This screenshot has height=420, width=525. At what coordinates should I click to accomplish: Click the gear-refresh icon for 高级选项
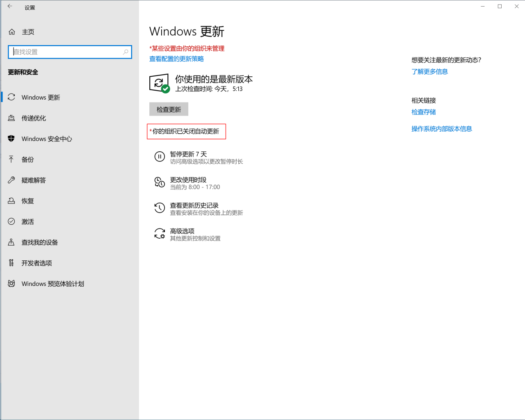pyautogui.click(x=160, y=234)
